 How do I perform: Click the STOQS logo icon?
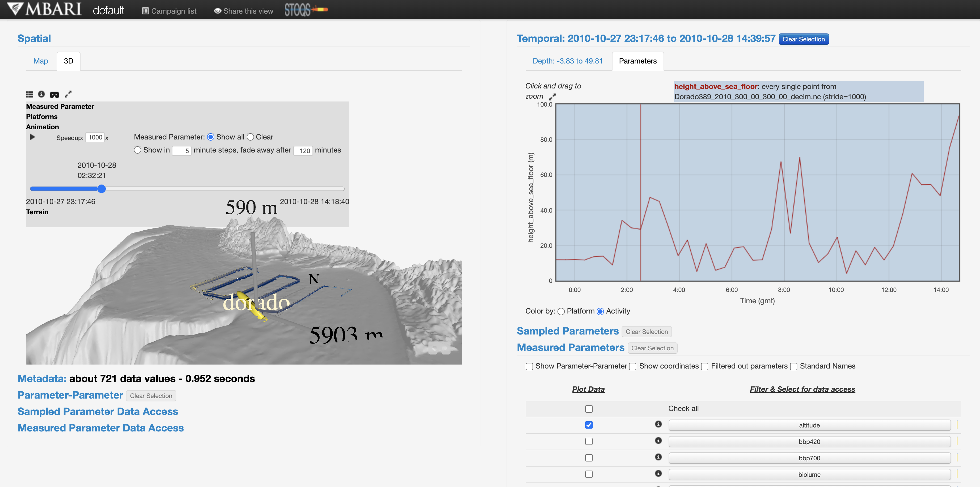coord(306,10)
